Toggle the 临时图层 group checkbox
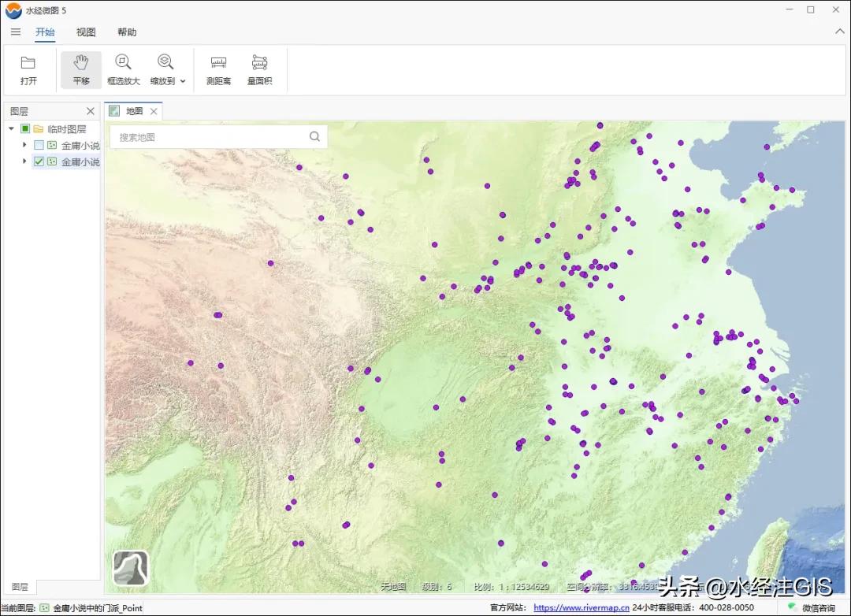The height and width of the screenshot is (616, 851). (x=25, y=128)
